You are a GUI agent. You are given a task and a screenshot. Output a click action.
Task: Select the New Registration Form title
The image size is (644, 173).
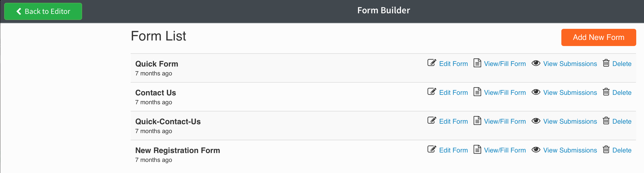point(178,150)
